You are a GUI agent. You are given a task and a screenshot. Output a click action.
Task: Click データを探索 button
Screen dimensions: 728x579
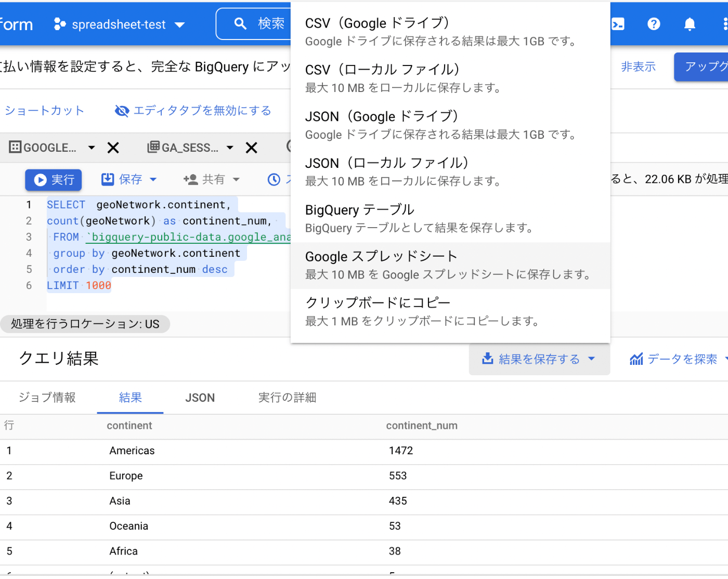tap(679, 359)
